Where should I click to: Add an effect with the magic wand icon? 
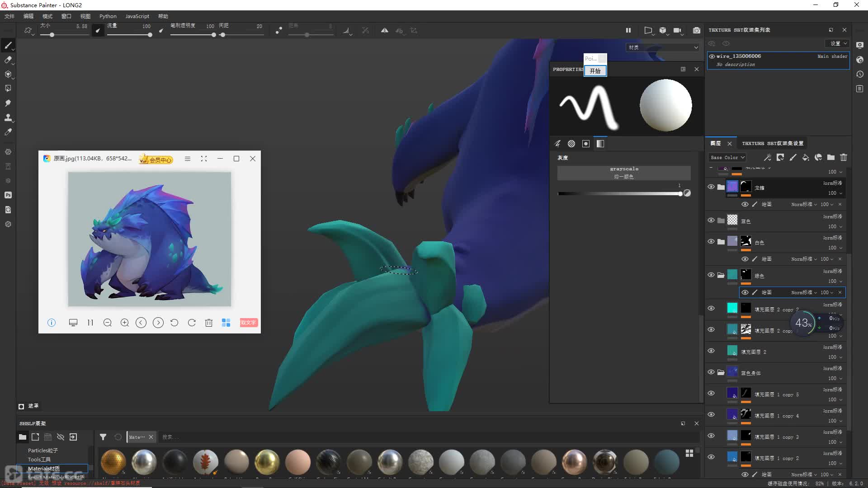point(767,157)
